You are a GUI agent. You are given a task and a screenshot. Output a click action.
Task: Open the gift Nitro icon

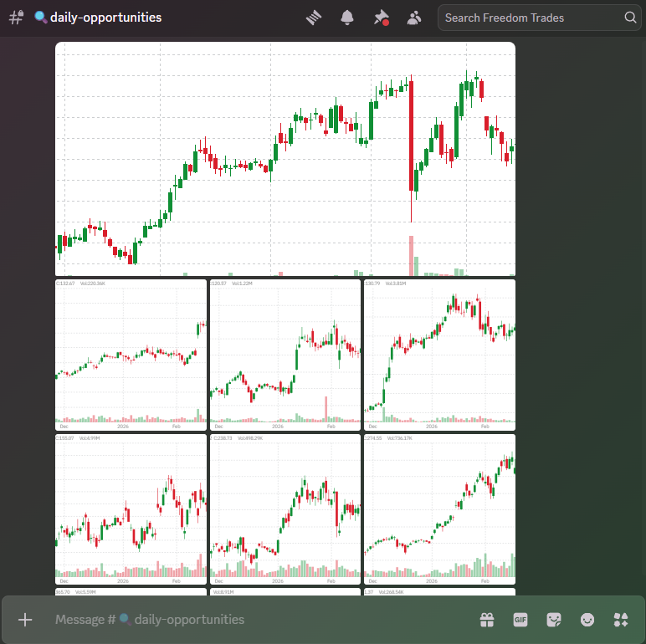tap(487, 620)
